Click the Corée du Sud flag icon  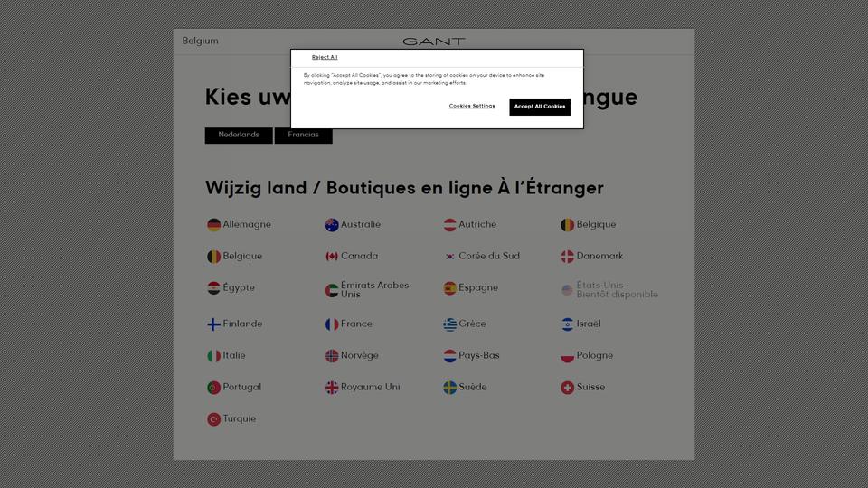(x=449, y=256)
